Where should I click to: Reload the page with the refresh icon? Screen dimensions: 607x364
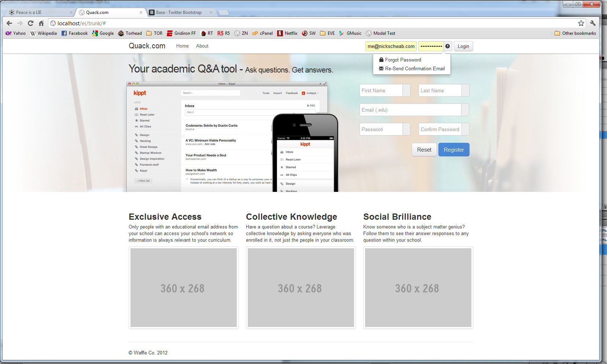pyautogui.click(x=31, y=23)
